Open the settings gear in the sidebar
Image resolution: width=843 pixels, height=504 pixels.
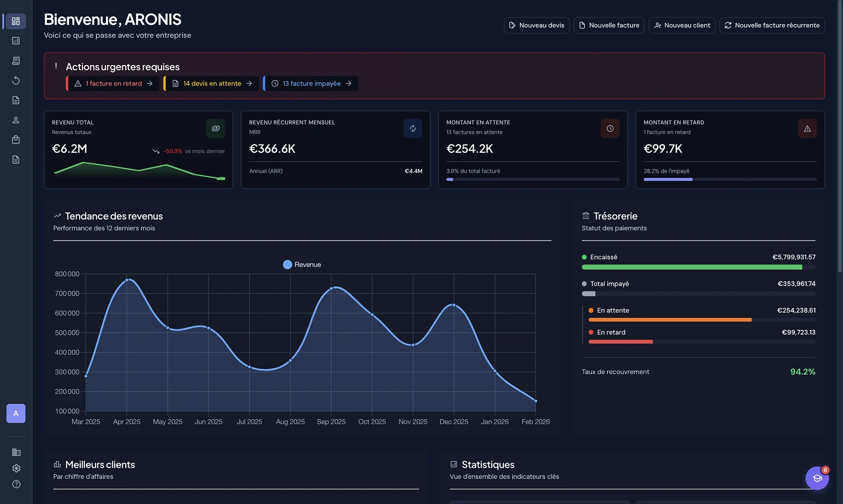click(16, 468)
